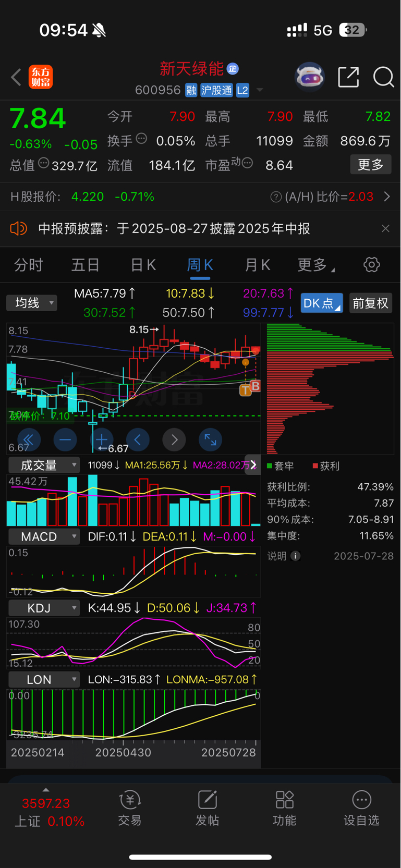Tap the share icon
401x868 pixels.
click(348, 77)
